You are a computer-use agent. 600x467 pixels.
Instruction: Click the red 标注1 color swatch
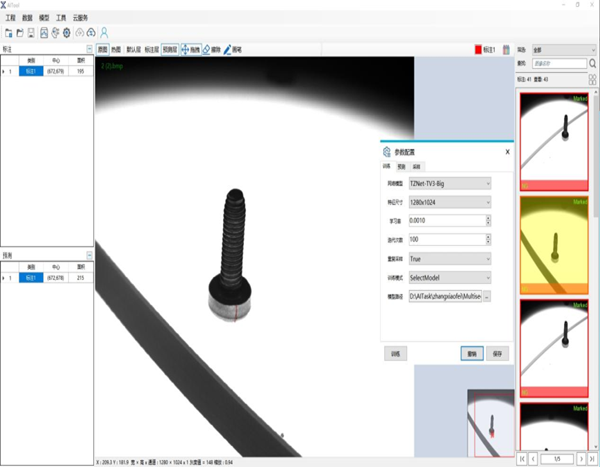477,48
